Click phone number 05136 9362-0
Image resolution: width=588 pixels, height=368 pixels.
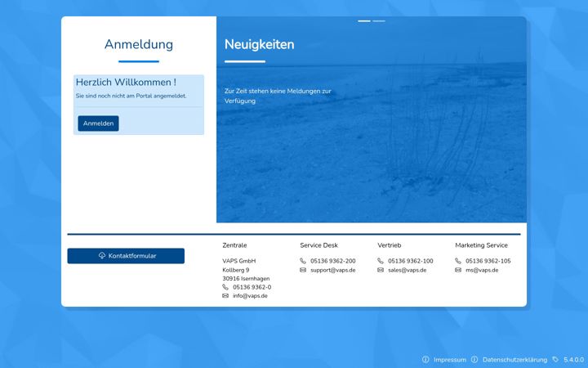[x=252, y=287]
